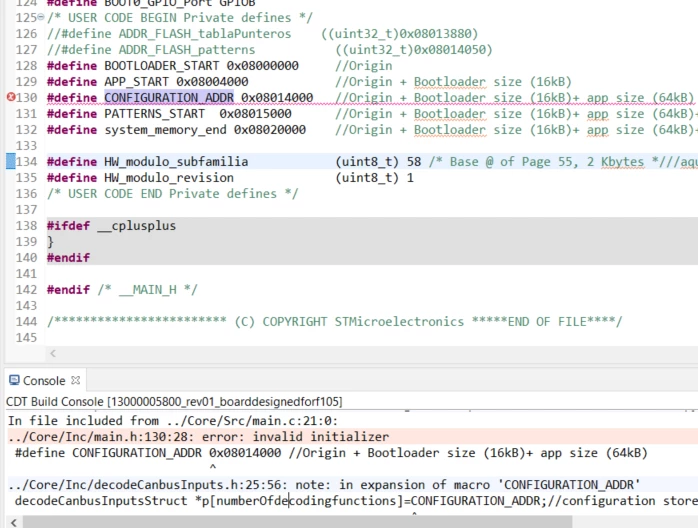Click the commented ADDR_FLASH_tablaPunteros define
The height and width of the screenshot is (528, 698).
tap(262, 34)
